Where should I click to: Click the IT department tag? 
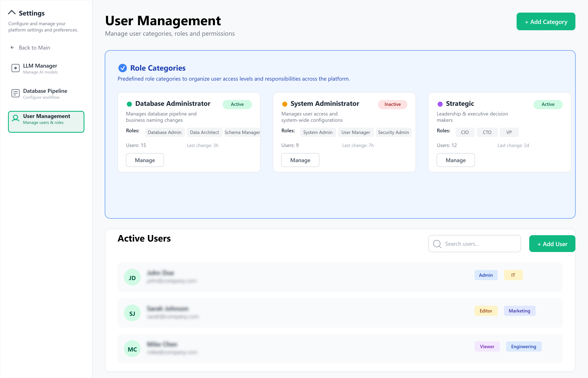click(513, 275)
